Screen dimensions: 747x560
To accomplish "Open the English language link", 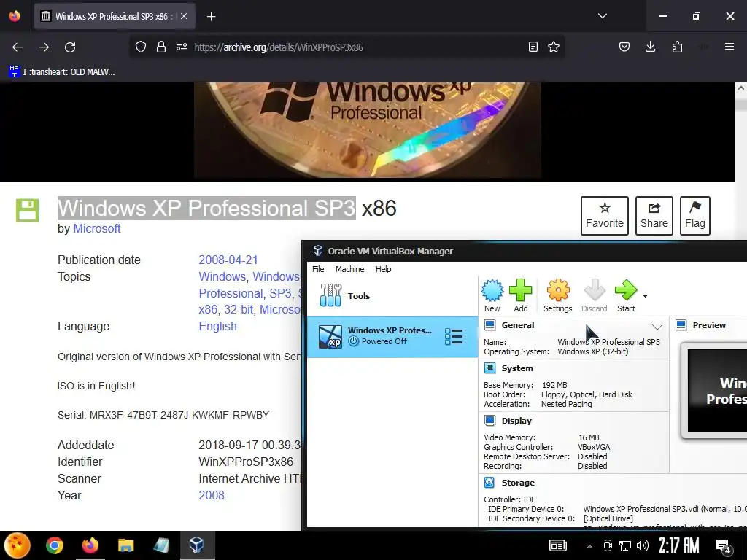I will coord(217,326).
